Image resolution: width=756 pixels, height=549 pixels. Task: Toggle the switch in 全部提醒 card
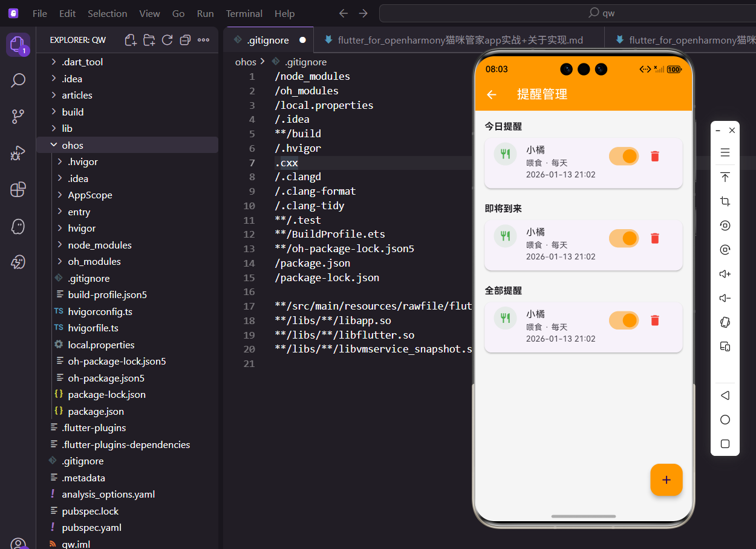pos(624,320)
